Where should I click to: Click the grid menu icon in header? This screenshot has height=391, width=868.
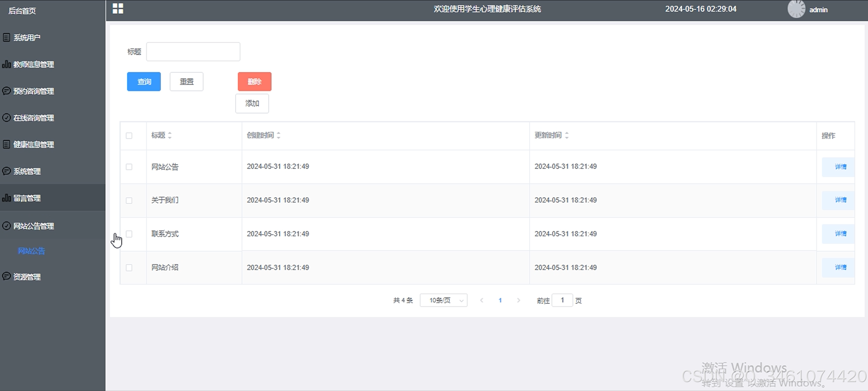[x=118, y=8]
